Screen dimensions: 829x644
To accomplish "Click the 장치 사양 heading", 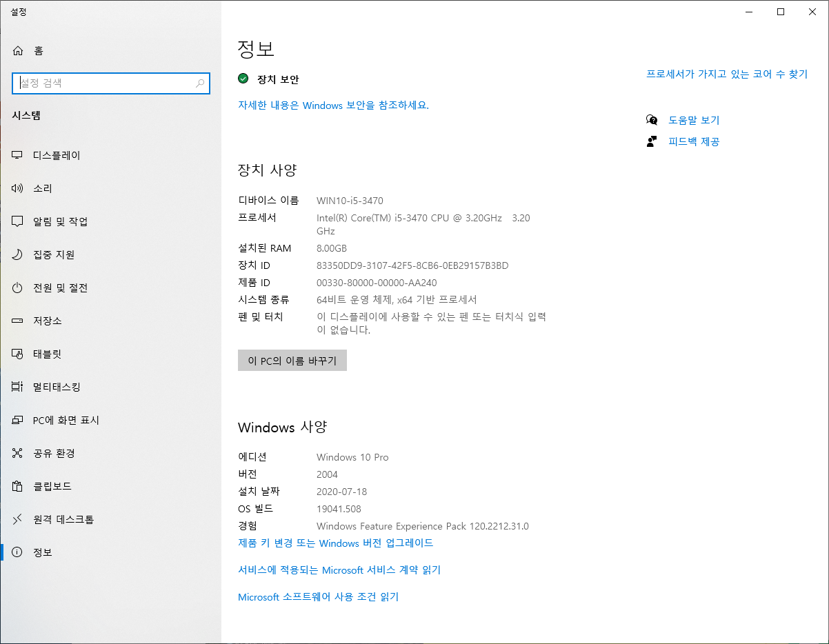I will pyautogui.click(x=267, y=170).
